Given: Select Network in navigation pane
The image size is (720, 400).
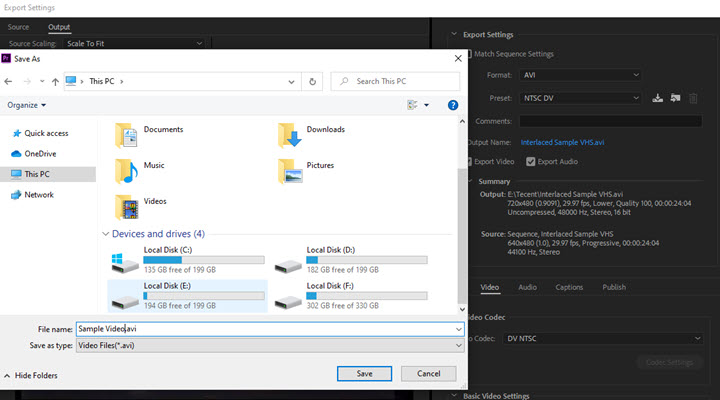Looking at the screenshot, I should 33,195.
